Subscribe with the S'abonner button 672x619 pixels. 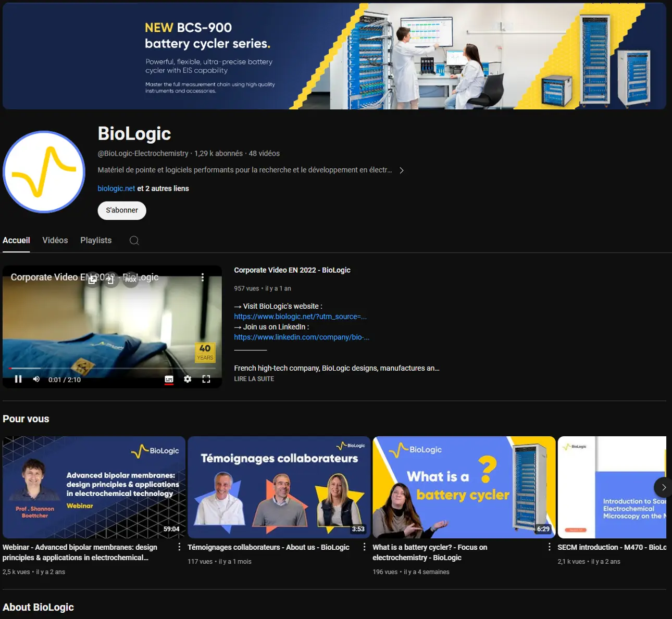122,210
